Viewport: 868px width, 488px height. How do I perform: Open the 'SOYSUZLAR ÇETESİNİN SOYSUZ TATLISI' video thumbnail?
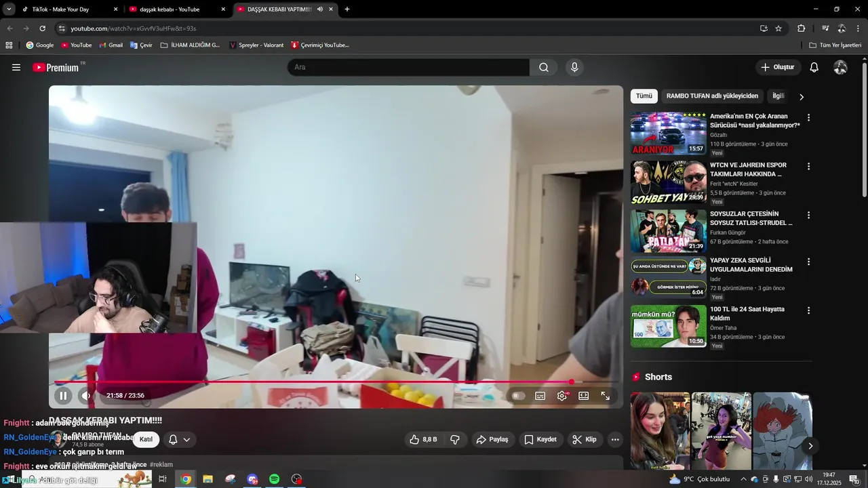pos(669,231)
